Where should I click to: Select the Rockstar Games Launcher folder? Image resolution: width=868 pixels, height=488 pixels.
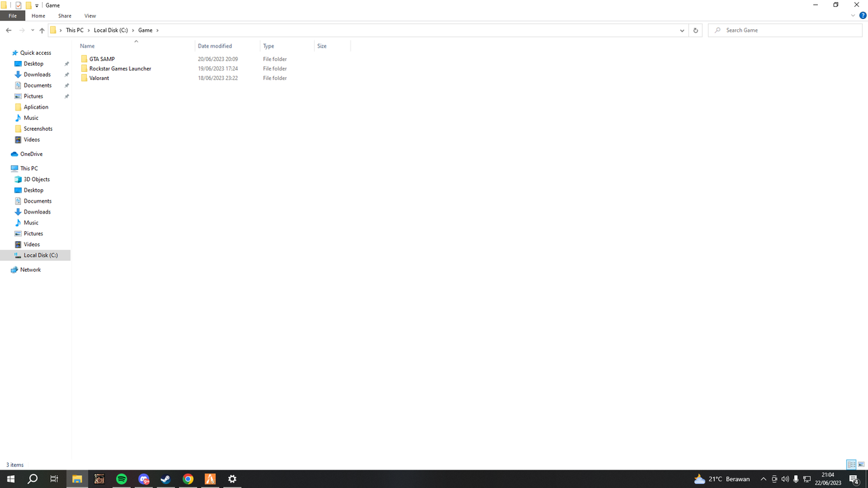click(120, 68)
